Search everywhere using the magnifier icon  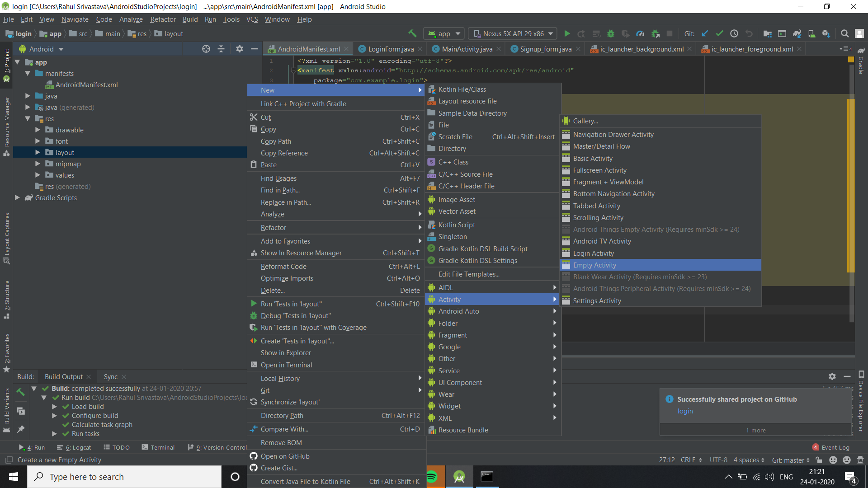[x=845, y=33]
